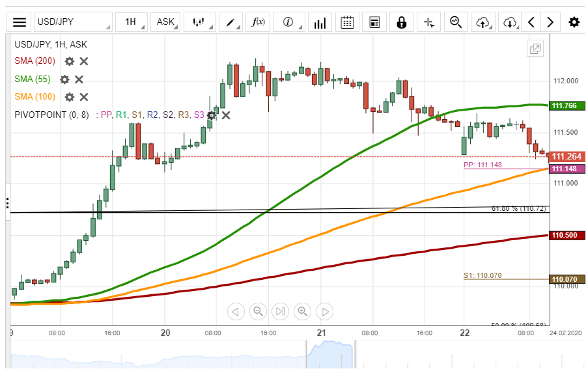Image resolution: width=588 pixels, height=373 pixels.
Task: Detach chart using the pop-out button
Action: (x=535, y=48)
